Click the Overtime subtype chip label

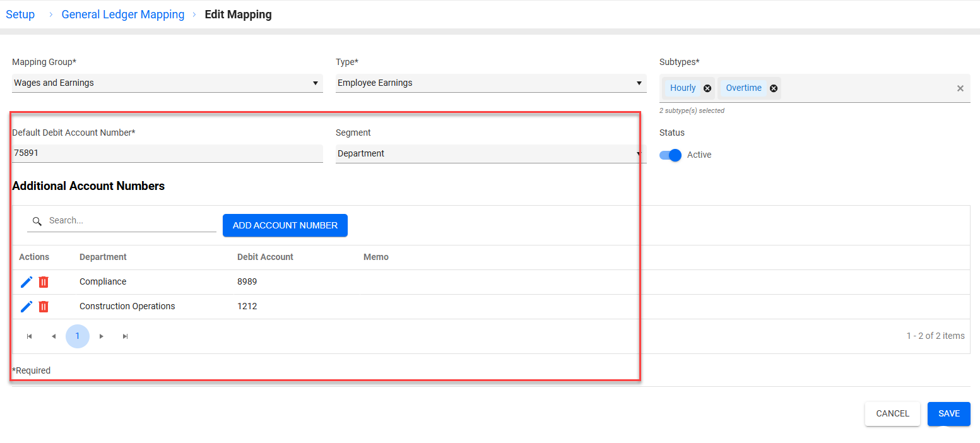tap(744, 88)
